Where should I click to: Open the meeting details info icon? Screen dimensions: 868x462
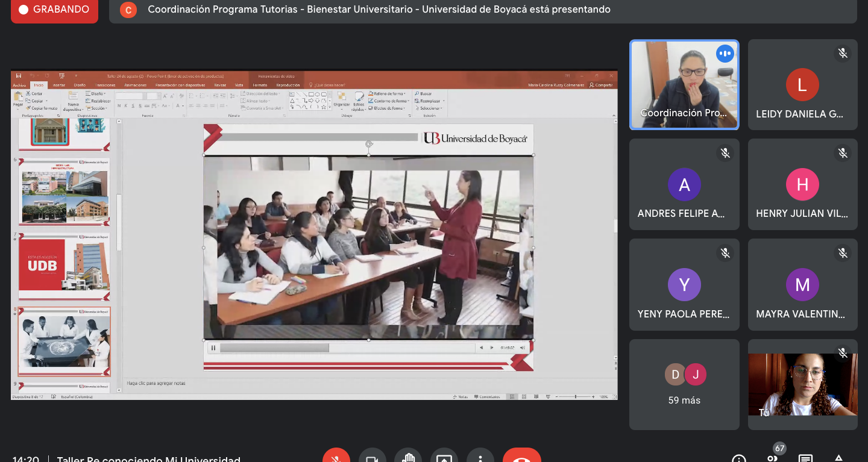(x=739, y=458)
